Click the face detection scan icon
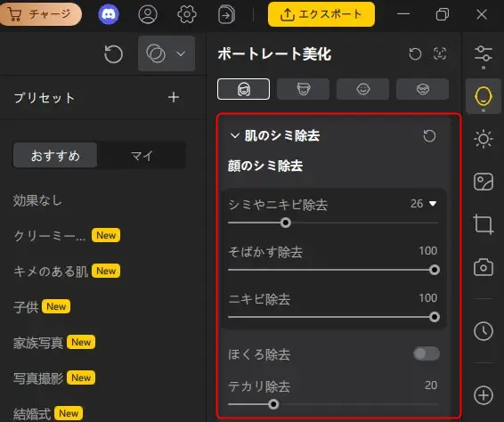The image size is (504, 422). pyautogui.click(x=440, y=53)
